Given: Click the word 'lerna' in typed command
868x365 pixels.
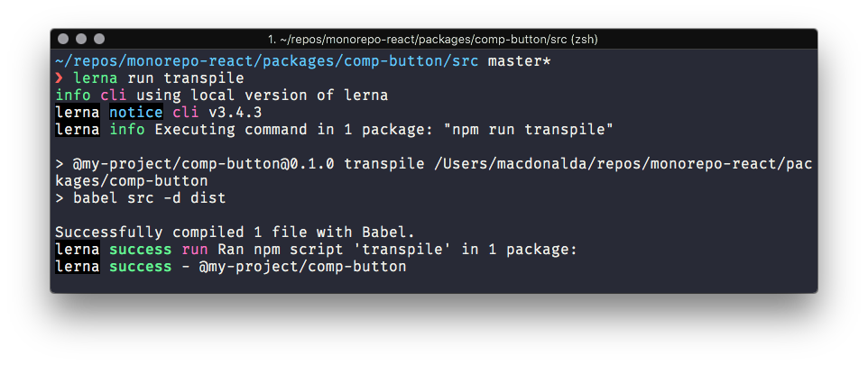Looking at the screenshot, I should [96, 78].
